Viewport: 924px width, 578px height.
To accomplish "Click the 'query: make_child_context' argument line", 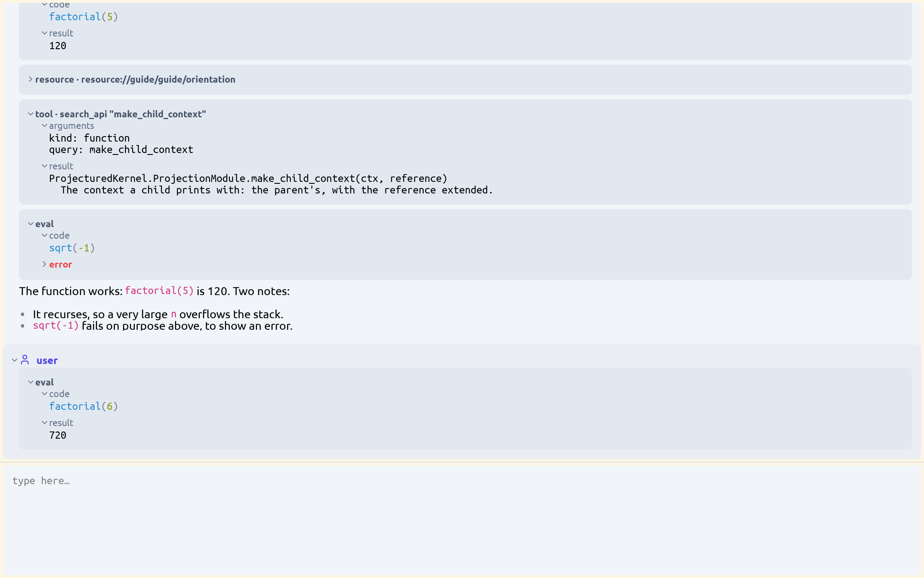I will (x=121, y=149).
